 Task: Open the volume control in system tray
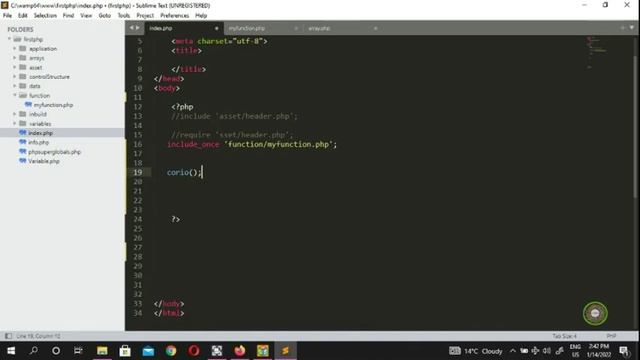[x=547, y=351]
